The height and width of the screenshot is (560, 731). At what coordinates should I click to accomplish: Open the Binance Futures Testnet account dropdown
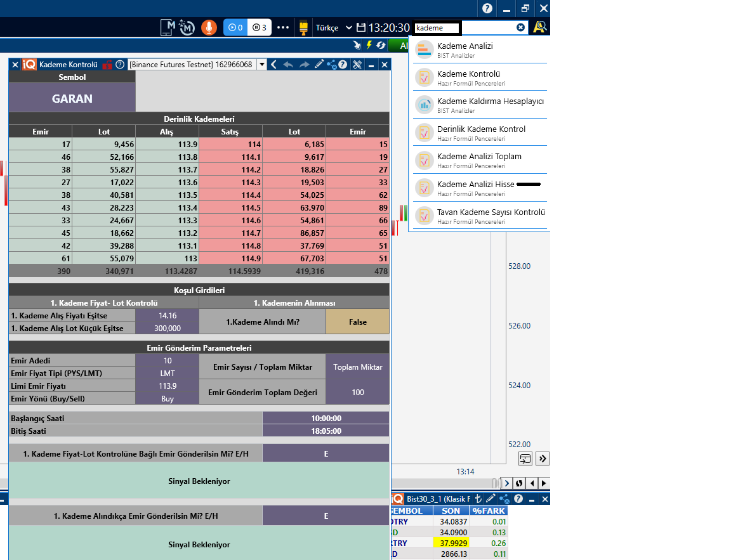[x=261, y=65]
